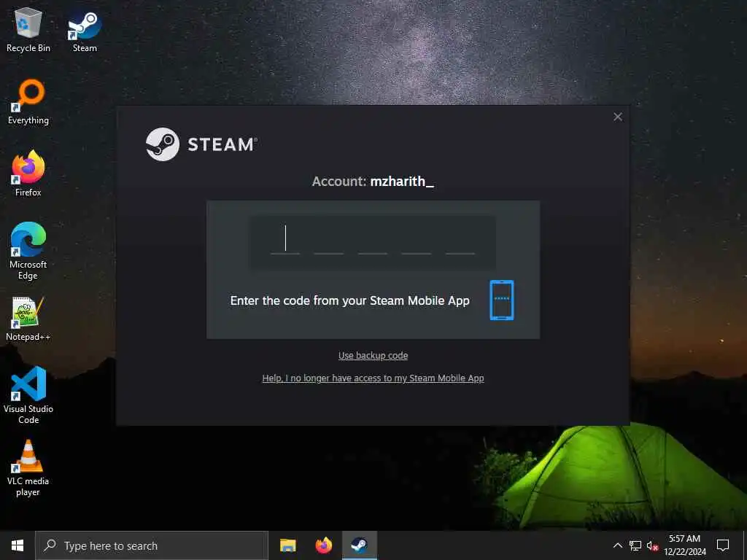The height and width of the screenshot is (560, 747).
Task: Click the account name mzharith_
Action: 402,181
